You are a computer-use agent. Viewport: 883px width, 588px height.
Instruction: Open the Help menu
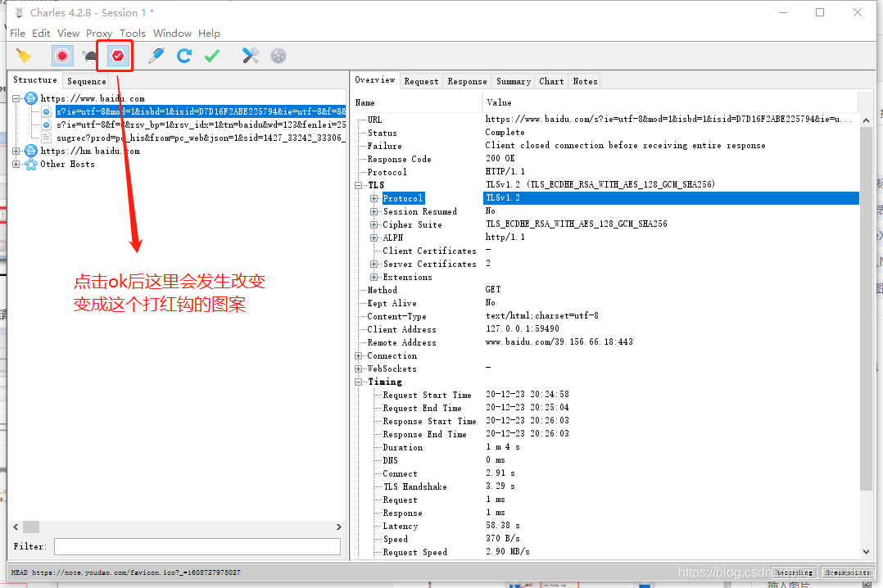tap(209, 34)
